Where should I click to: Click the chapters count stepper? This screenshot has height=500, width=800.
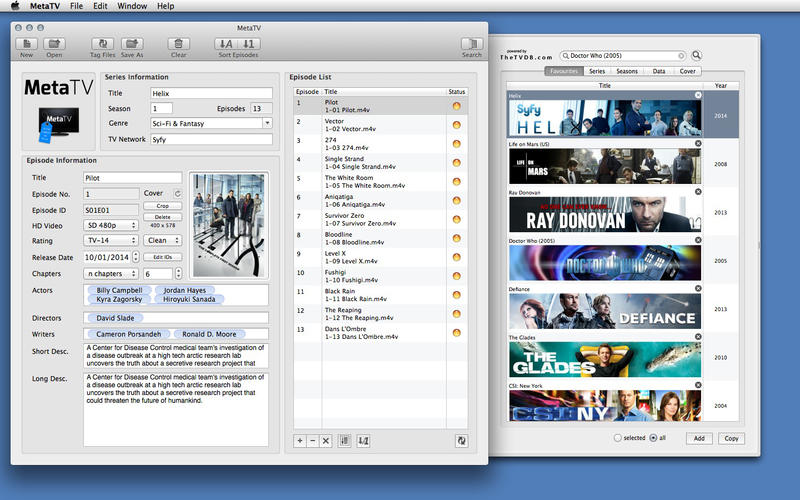(x=178, y=273)
